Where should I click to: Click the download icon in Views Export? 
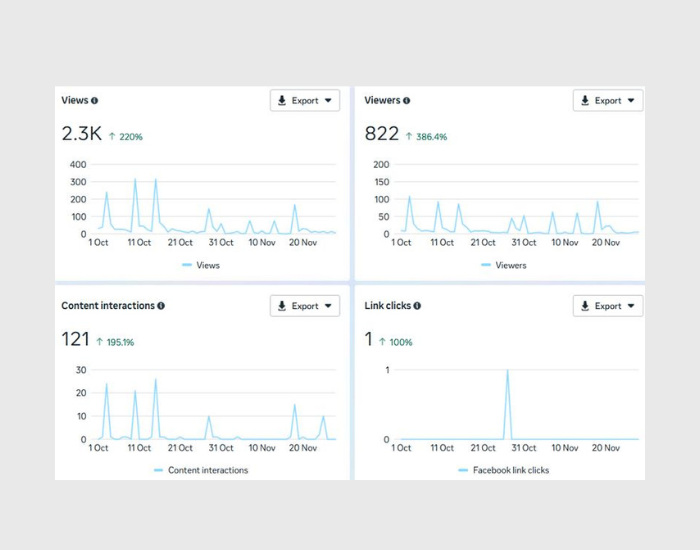[282, 101]
